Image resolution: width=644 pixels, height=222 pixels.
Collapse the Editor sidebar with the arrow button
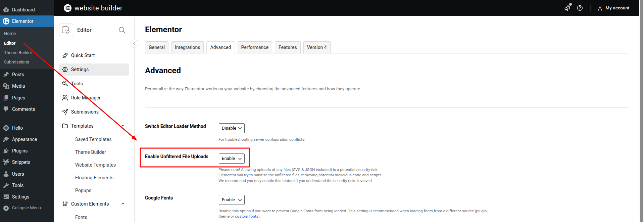pyautogui.click(x=134, y=44)
